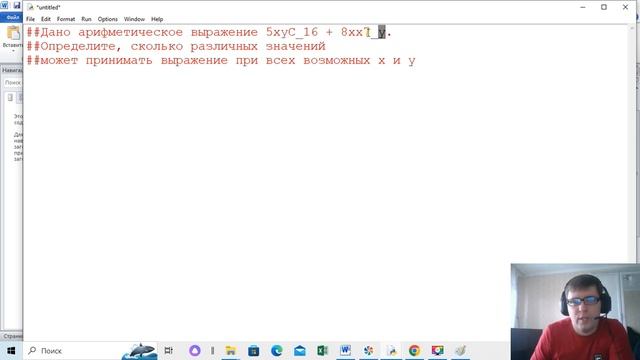Open Microsoft Edge from taskbar

(277, 351)
